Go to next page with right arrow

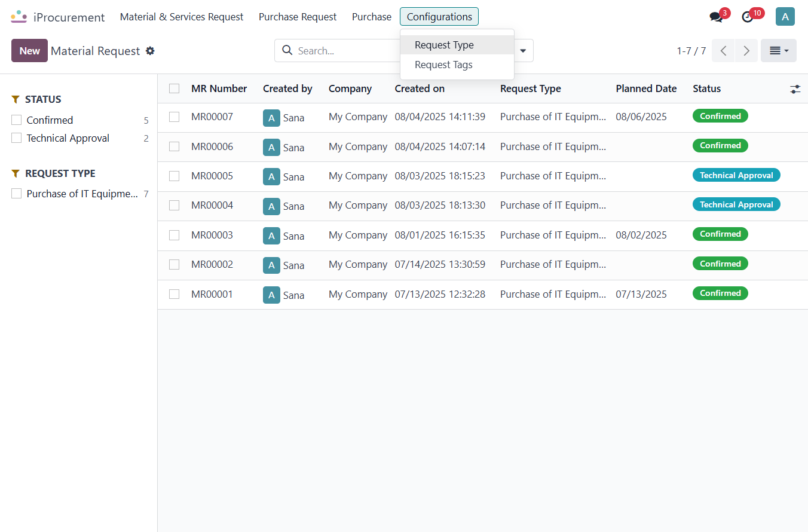click(x=746, y=51)
